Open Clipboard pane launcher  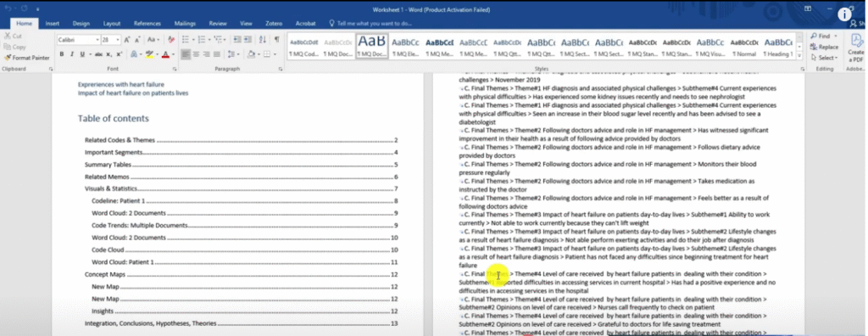pyautogui.click(x=51, y=69)
